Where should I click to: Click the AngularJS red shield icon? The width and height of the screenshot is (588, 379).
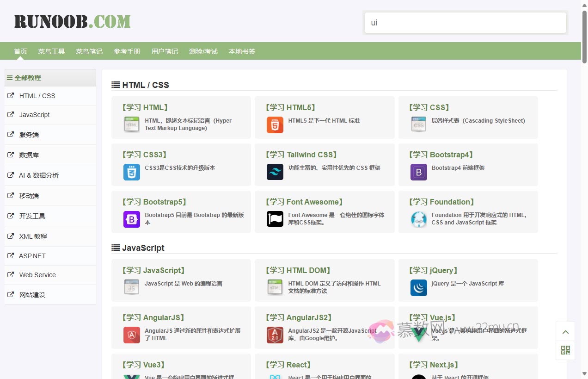[131, 335]
